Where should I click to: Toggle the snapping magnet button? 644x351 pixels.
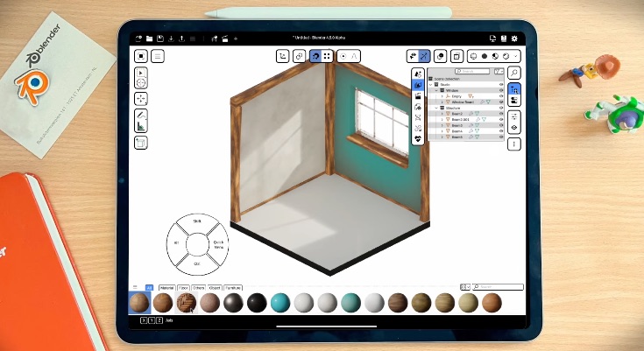[x=315, y=56]
